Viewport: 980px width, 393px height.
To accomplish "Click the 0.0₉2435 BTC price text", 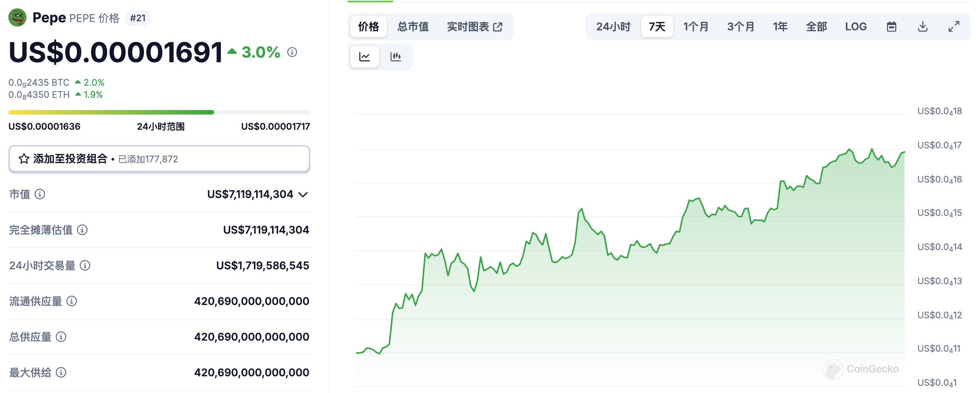I will pos(39,83).
